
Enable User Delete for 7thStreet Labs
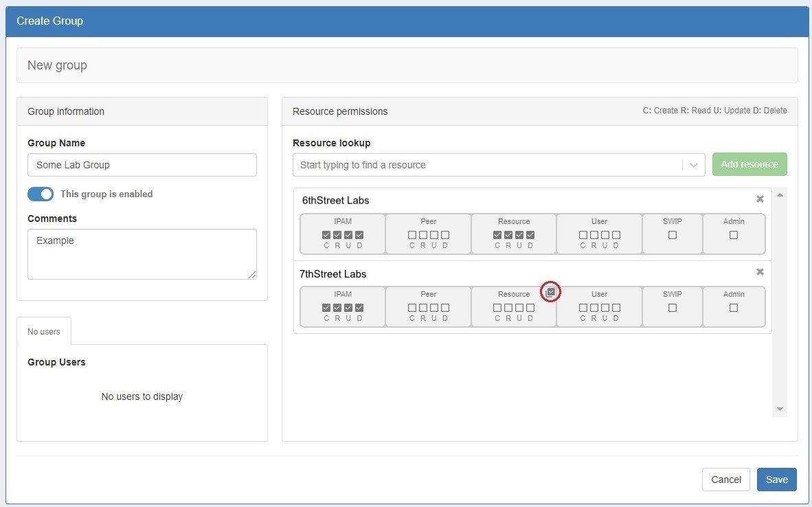(616, 308)
